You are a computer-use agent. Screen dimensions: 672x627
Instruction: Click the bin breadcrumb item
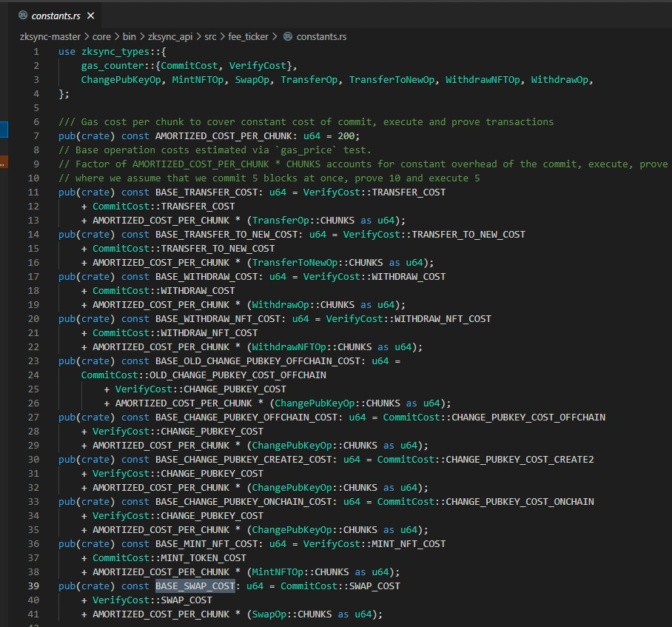(130, 36)
